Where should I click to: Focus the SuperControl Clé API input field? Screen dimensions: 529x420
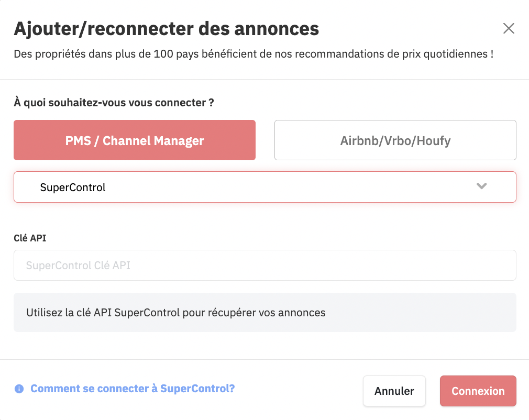[x=265, y=265]
